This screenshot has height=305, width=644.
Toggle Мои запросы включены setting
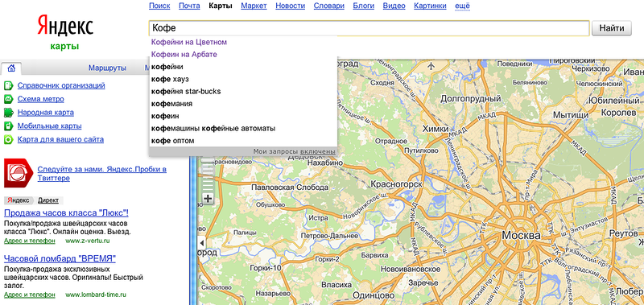coord(317,152)
